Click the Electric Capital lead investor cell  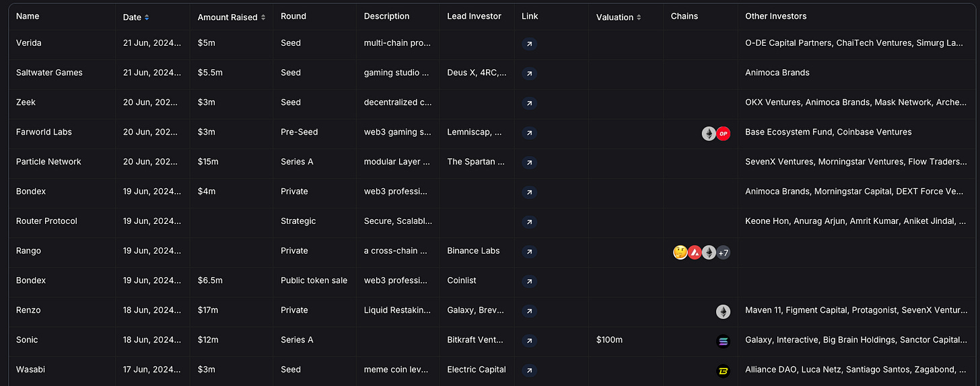point(477,369)
